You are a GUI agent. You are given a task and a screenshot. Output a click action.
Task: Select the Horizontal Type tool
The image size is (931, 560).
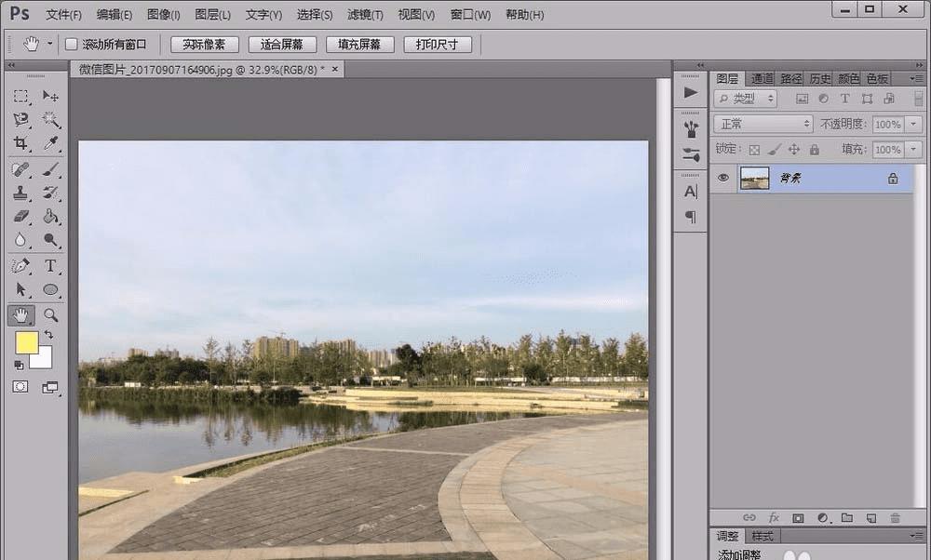50,266
